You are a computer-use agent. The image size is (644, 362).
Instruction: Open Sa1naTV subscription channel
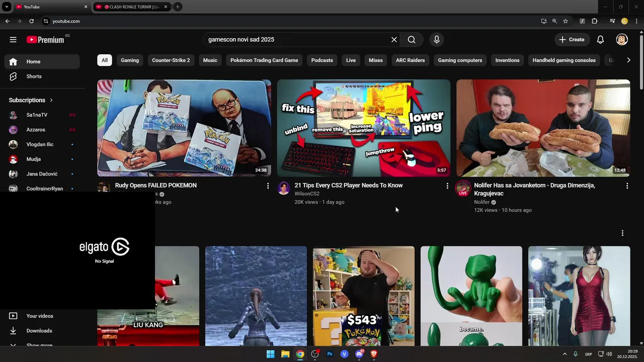click(x=42, y=115)
